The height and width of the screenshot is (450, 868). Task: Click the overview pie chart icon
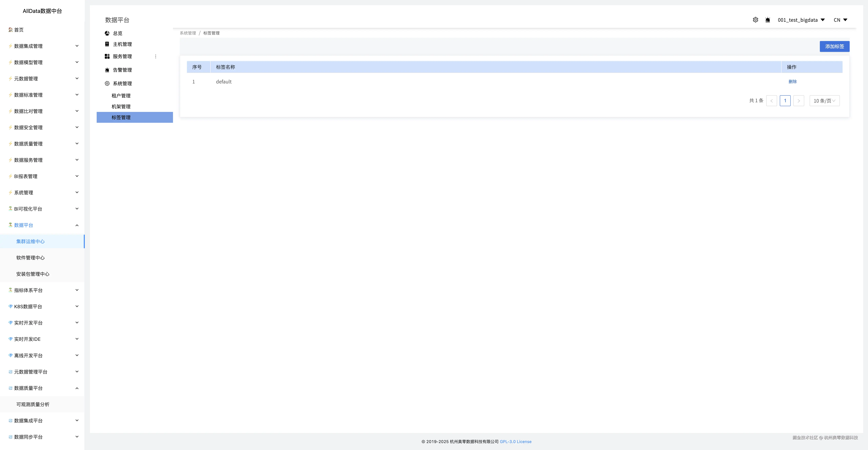pyautogui.click(x=107, y=33)
